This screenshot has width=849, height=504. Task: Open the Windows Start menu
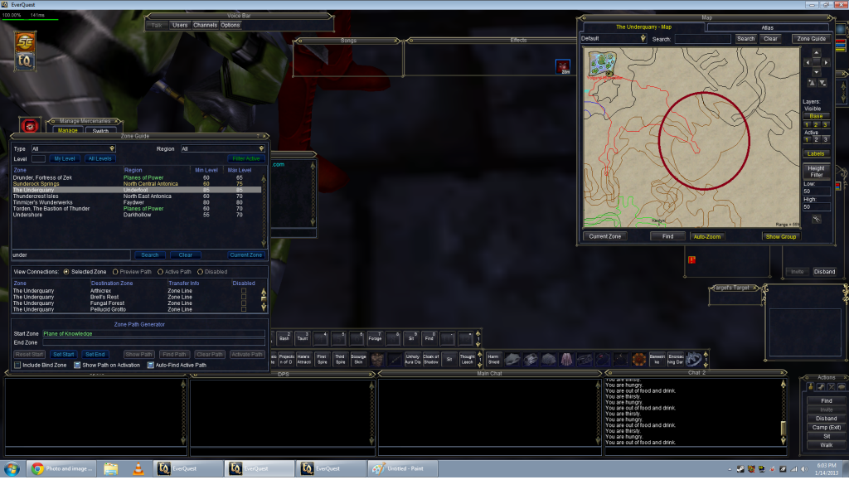click(x=12, y=469)
